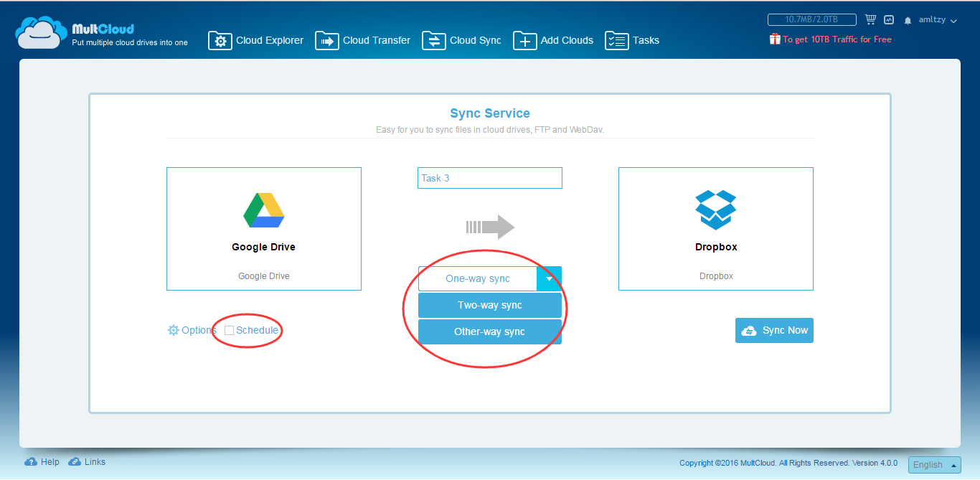Open the shopping cart icon
The height and width of the screenshot is (480, 980).
[x=871, y=20]
